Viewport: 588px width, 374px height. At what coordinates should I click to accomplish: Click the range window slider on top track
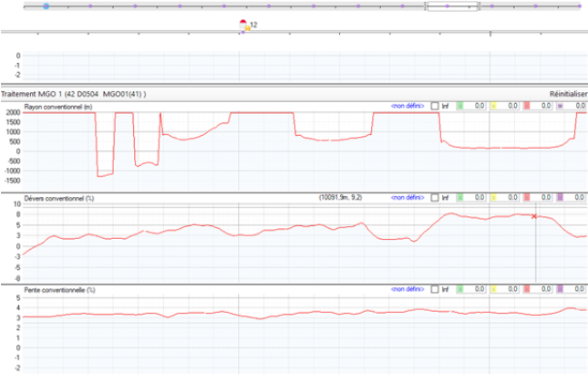click(x=452, y=5)
